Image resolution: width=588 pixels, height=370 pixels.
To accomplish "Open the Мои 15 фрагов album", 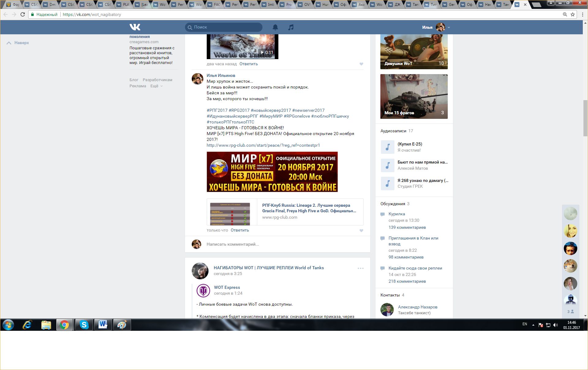I will pyautogui.click(x=414, y=96).
